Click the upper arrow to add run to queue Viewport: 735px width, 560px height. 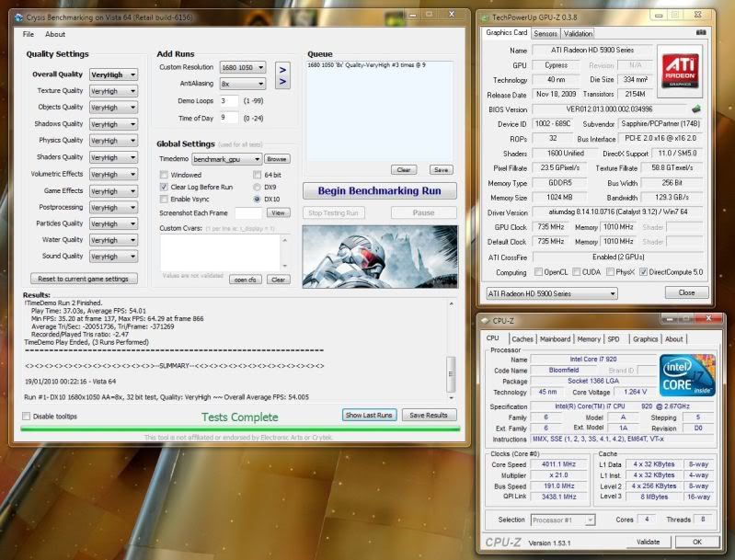[282, 68]
